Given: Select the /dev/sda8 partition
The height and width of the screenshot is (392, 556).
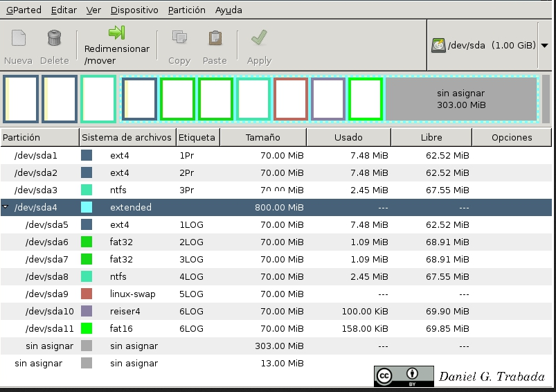Looking at the screenshot, I should [x=276, y=276].
